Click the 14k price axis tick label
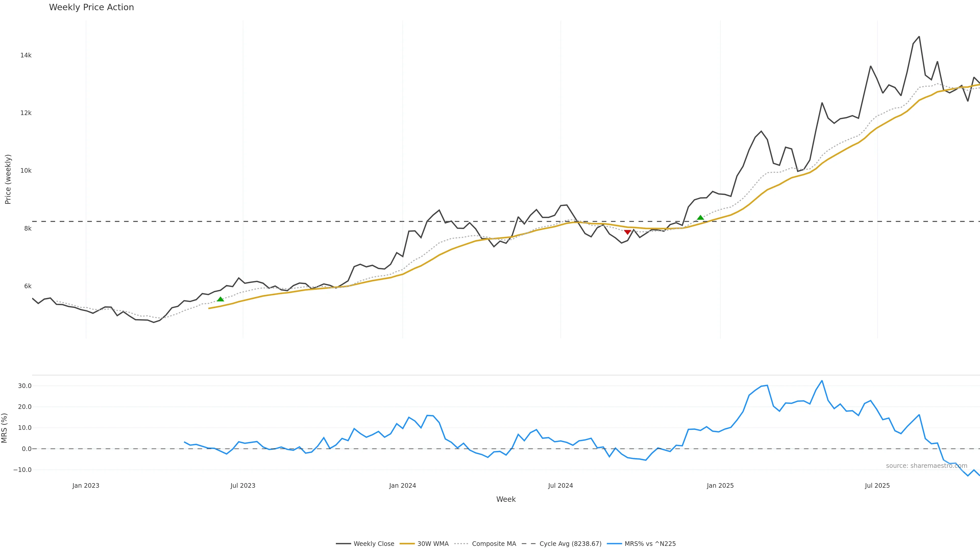Viewport: 980px width, 551px height. tap(26, 56)
